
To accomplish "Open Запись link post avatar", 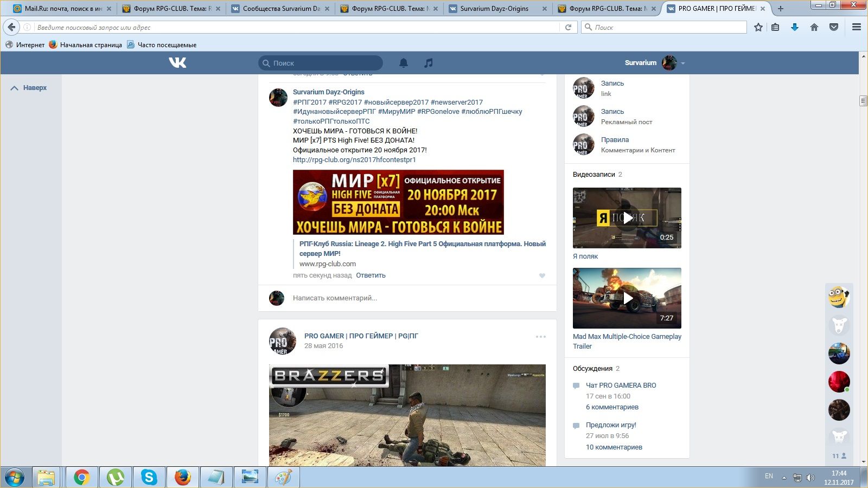I will [x=584, y=88].
